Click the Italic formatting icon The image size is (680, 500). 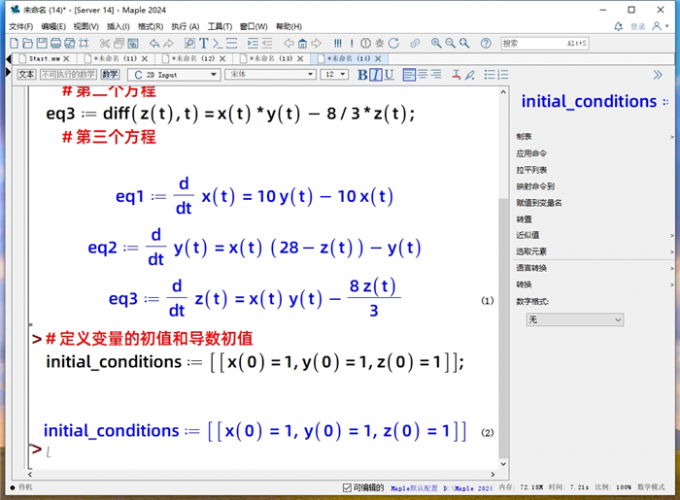376,75
